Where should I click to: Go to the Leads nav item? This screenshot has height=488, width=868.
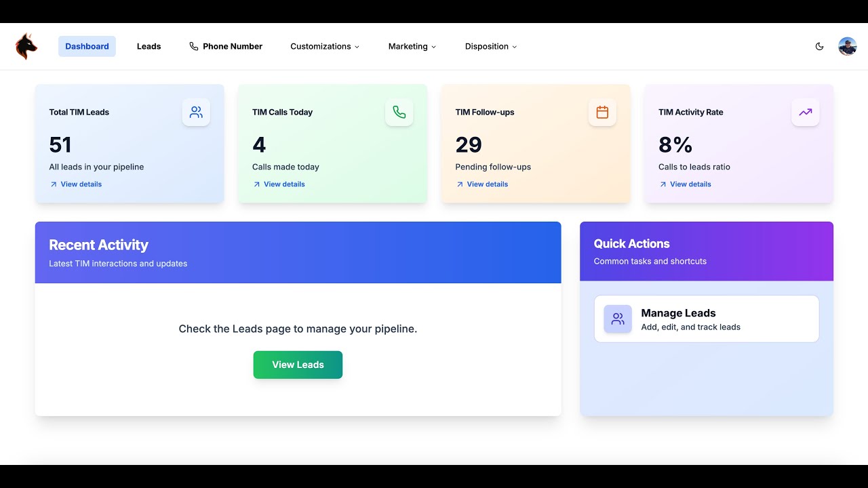click(149, 46)
